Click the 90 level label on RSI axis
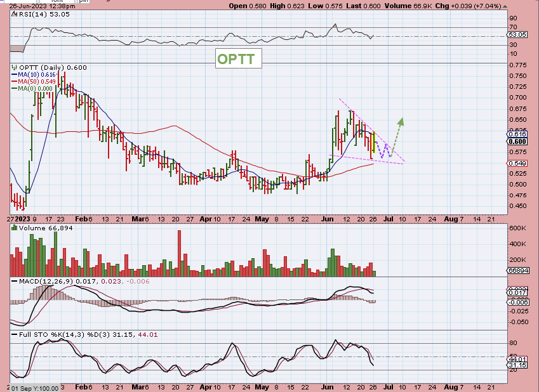The width and height of the screenshot is (539, 392). point(513,18)
